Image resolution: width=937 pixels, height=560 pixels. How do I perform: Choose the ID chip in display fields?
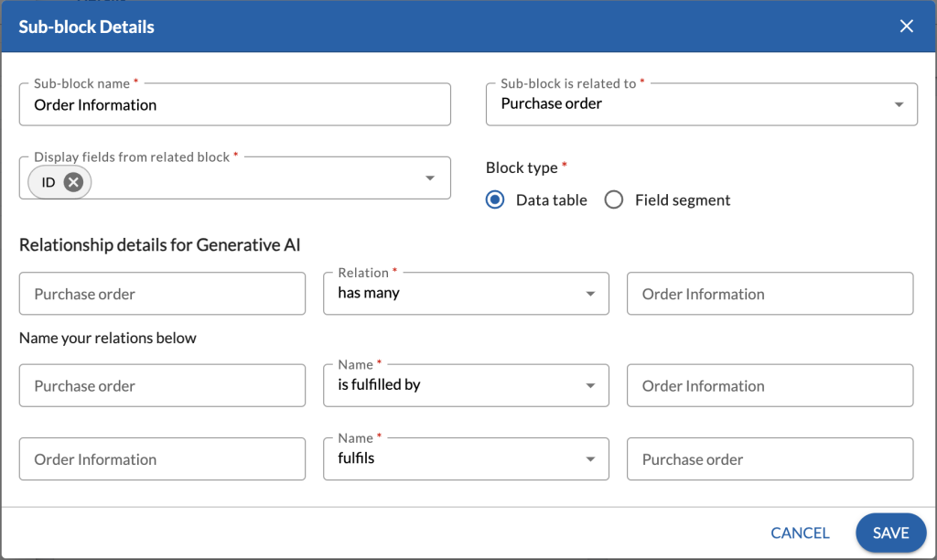click(50, 181)
